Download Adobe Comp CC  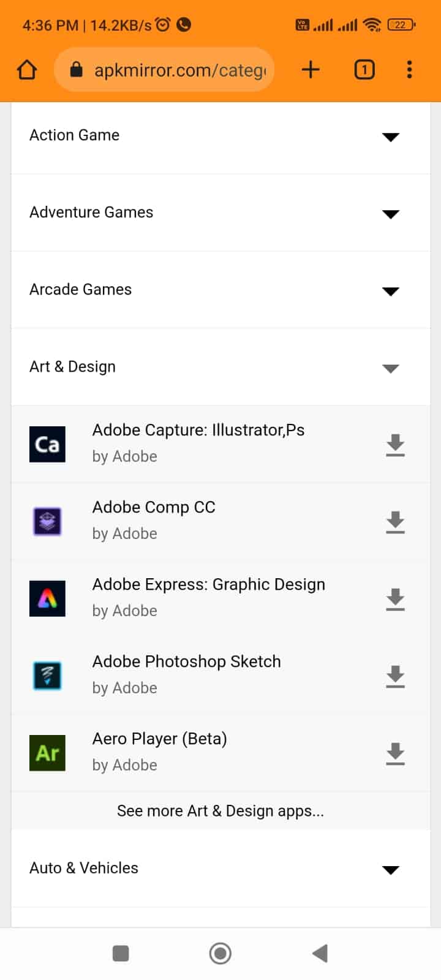(x=395, y=522)
